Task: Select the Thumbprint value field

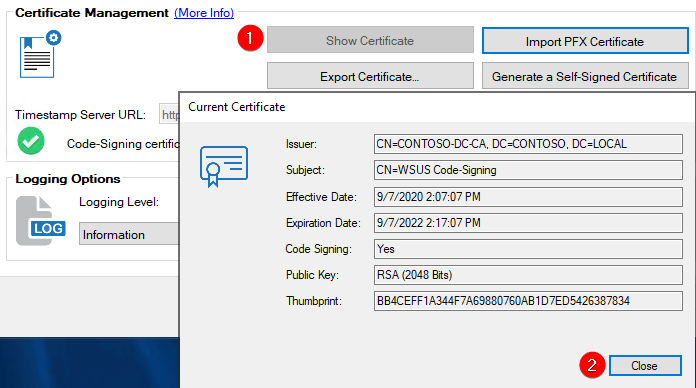Action: pyautogui.click(x=528, y=301)
